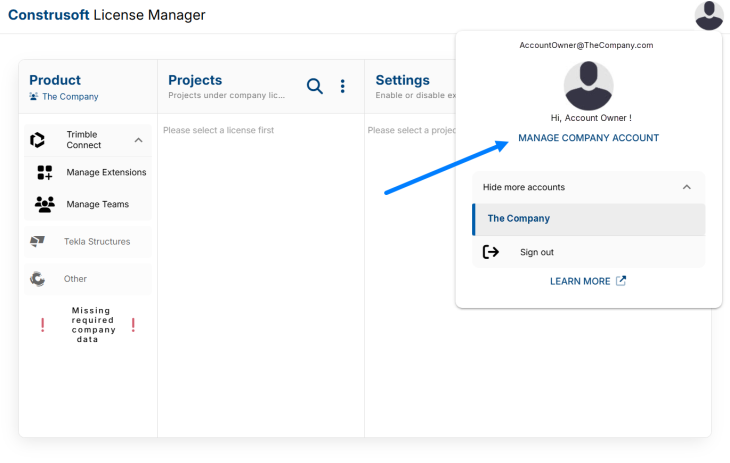Choose Sign out from account menu
Viewport: 730px width, 463px height.
(x=537, y=252)
